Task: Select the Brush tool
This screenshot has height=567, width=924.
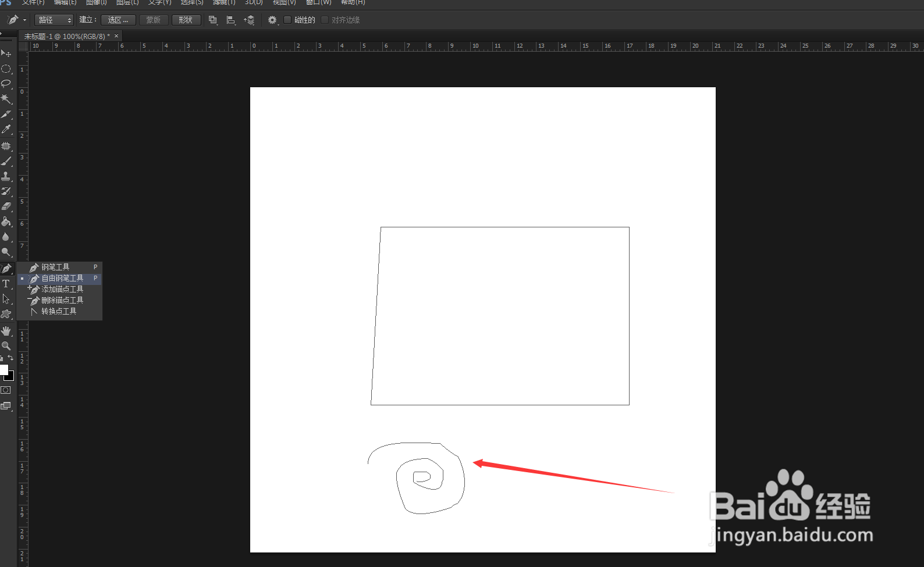Action: [x=6, y=161]
